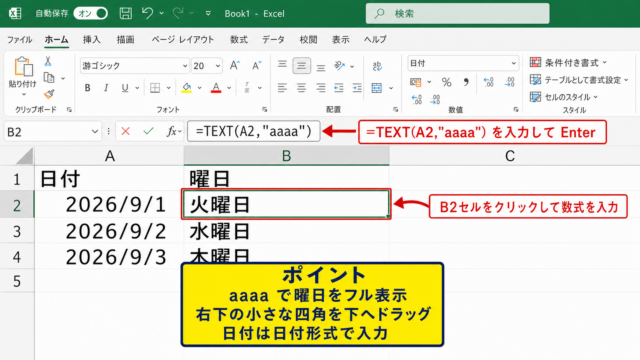Cancel formula entry with X icon
The height and width of the screenshot is (360, 640).
[125, 131]
